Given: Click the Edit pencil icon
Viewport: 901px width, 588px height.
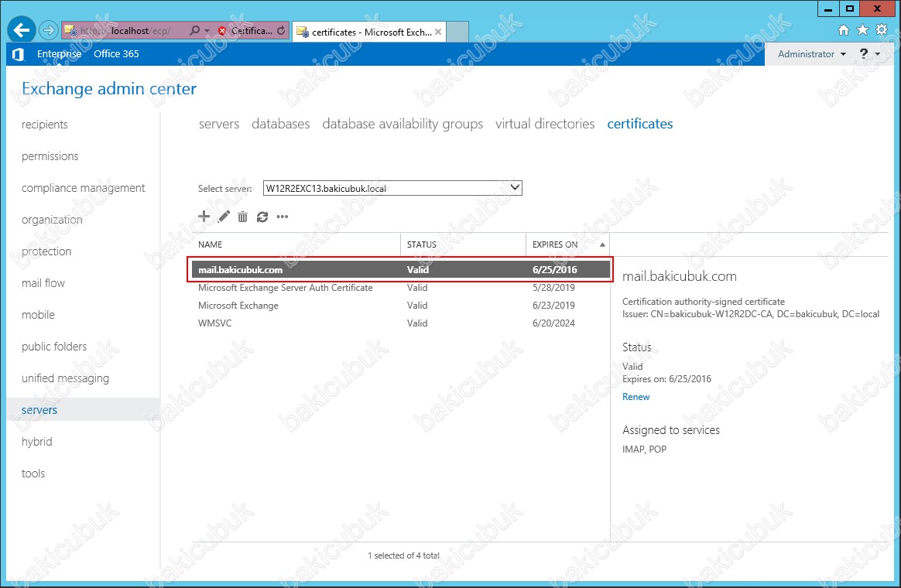Looking at the screenshot, I should (x=224, y=217).
